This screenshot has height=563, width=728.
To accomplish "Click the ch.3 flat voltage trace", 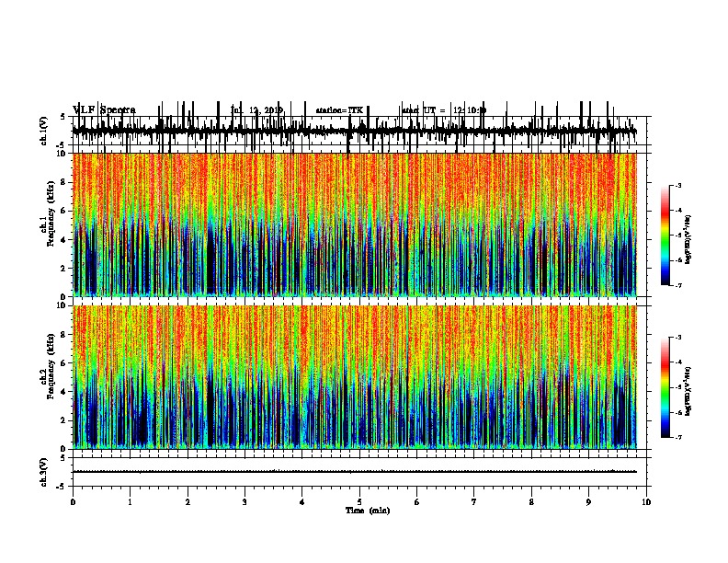I will click(x=354, y=472).
